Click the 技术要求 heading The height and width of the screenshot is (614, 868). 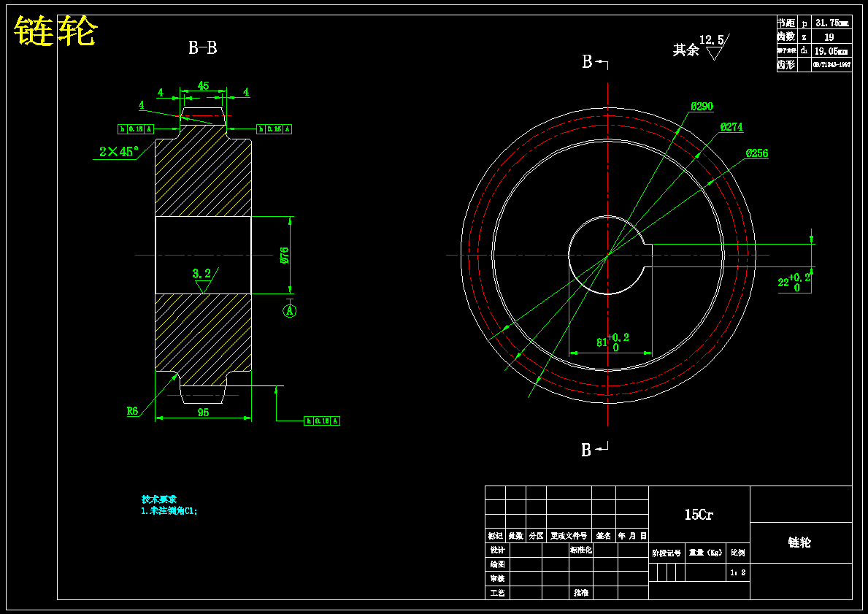coord(159,499)
